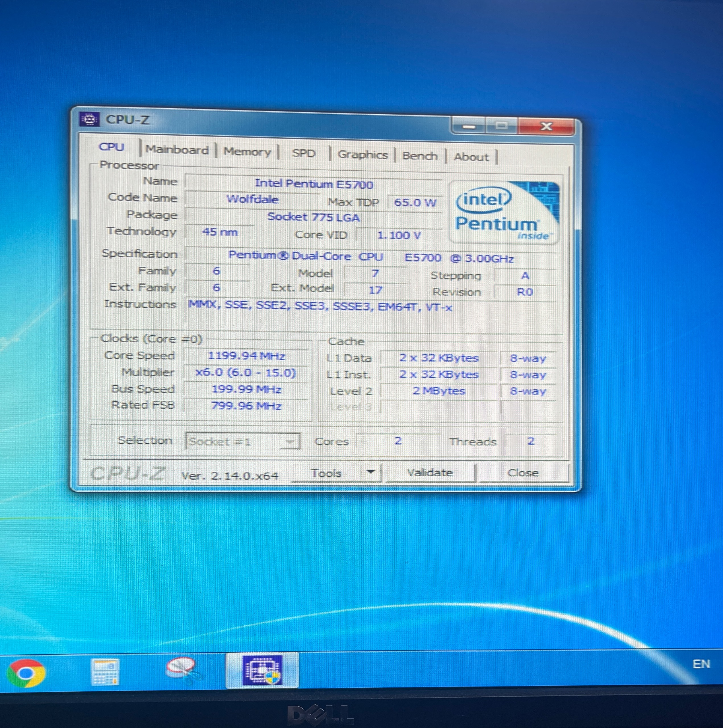The image size is (723, 728).
Task: Click the Tools button
Action: pyautogui.click(x=326, y=473)
